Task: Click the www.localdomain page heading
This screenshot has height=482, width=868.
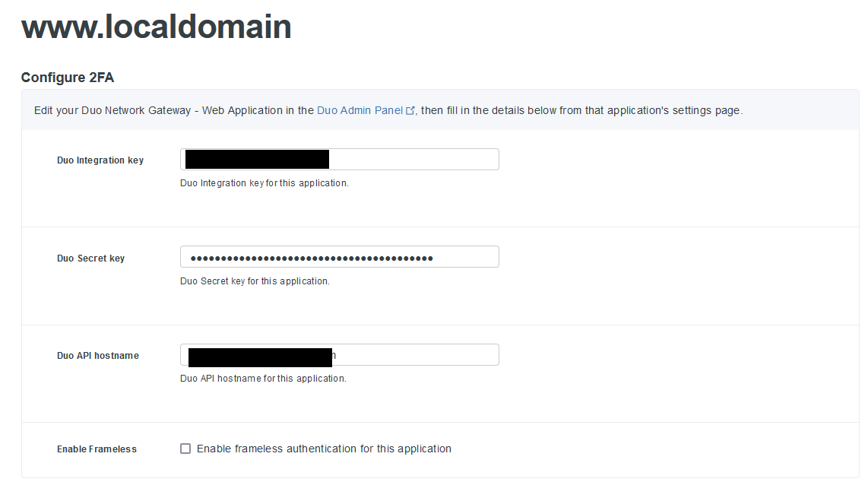Action: pos(157,27)
